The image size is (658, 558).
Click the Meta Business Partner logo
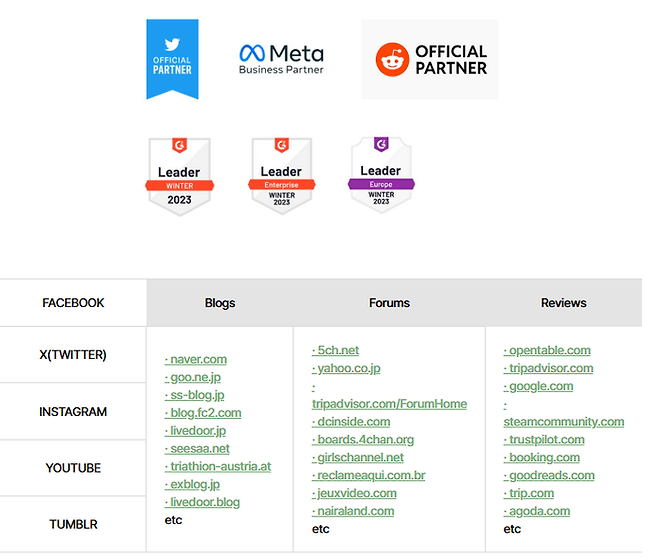click(x=281, y=59)
